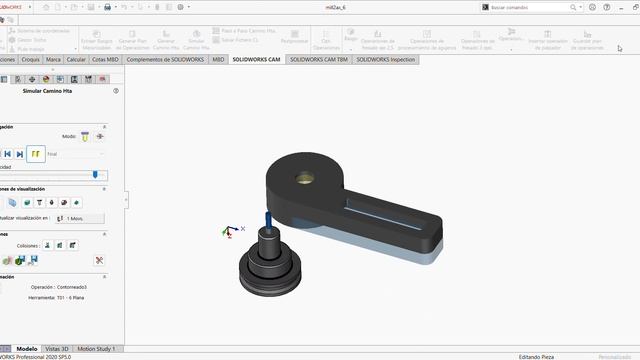Open the Help question mark icon
This screenshot has height=360, width=640.
[x=607, y=7]
